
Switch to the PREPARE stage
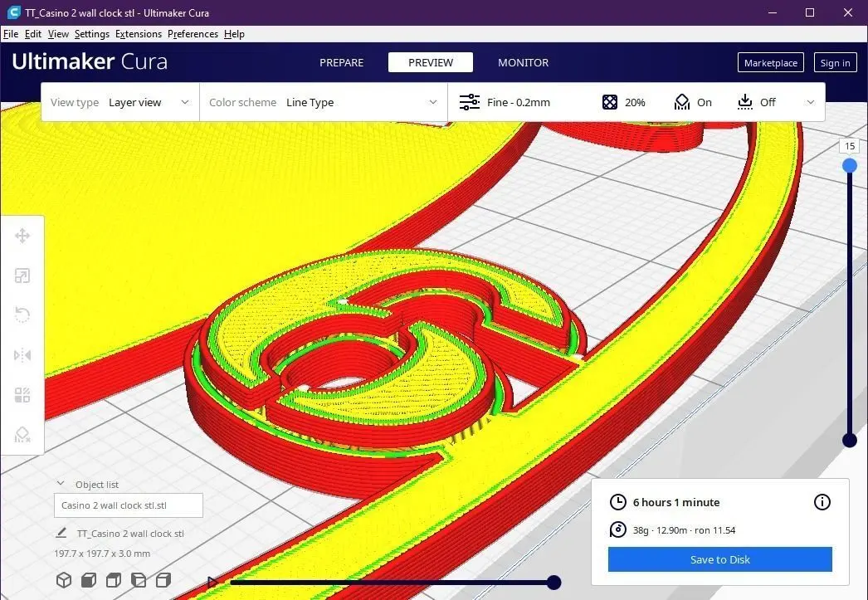[x=342, y=62]
